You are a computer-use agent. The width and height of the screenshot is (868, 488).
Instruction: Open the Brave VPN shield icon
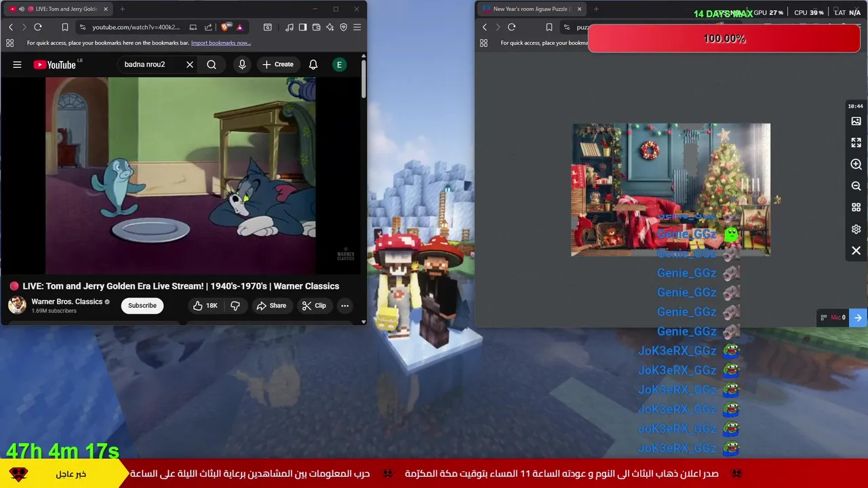[x=343, y=27]
